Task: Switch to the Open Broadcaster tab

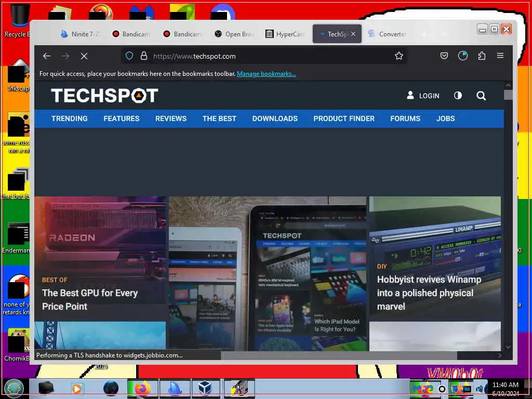Action: [234, 34]
